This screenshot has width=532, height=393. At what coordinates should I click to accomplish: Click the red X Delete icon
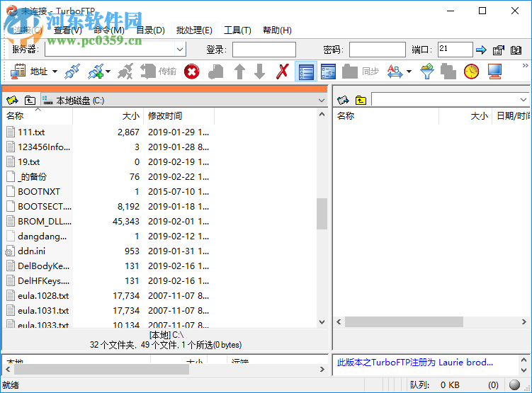tap(282, 72)
